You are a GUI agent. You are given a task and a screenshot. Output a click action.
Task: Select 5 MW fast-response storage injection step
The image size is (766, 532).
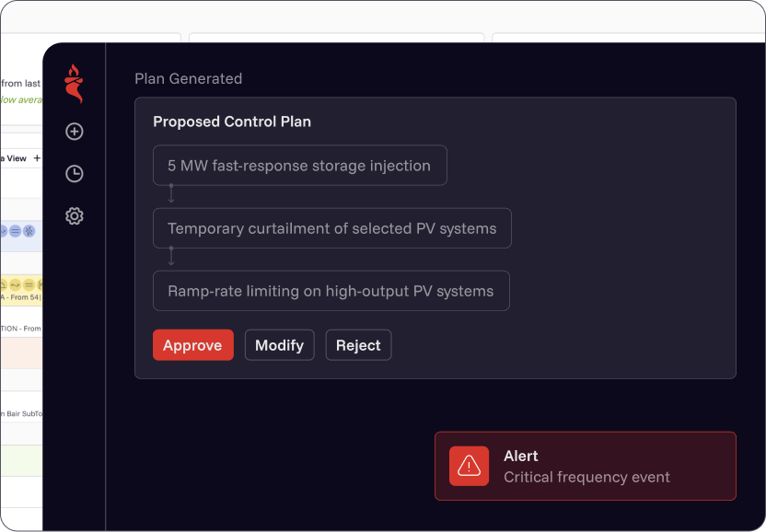(x=299, y=166)
